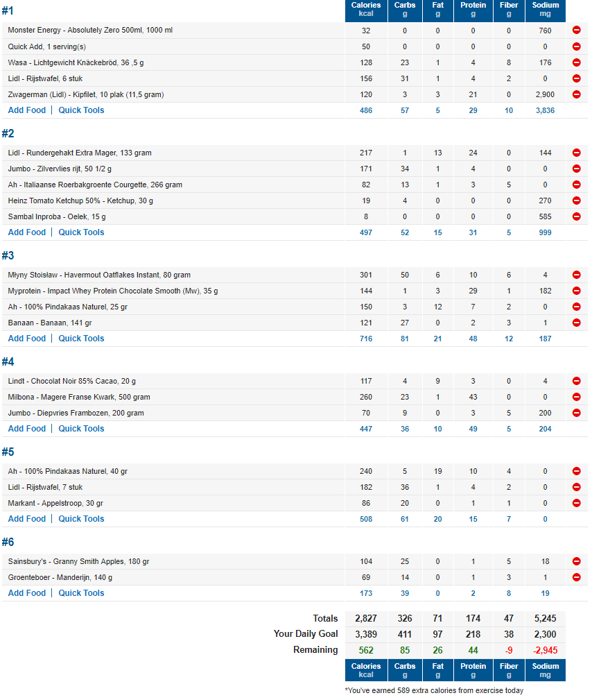This screenshot has width=592, height=700.
Task: Click Add Food under meal #5
Action: pyautogui.click(x=26, y=519)
